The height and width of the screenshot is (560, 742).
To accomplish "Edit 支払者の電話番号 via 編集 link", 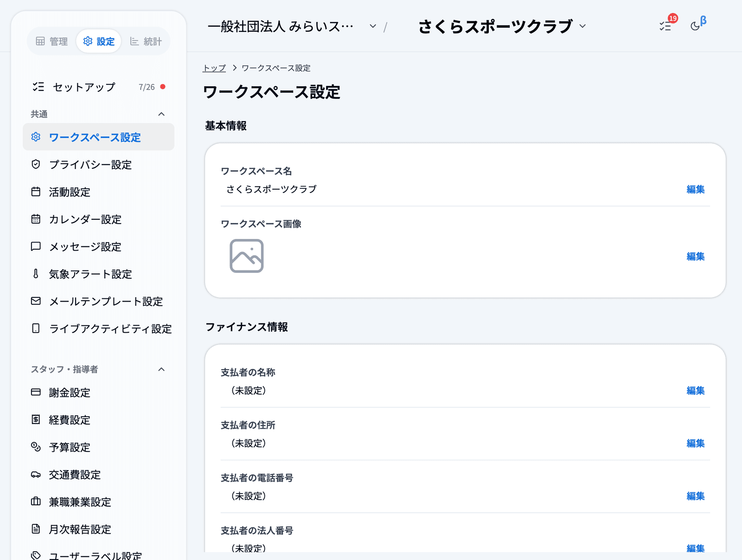I will coord(695,496).
